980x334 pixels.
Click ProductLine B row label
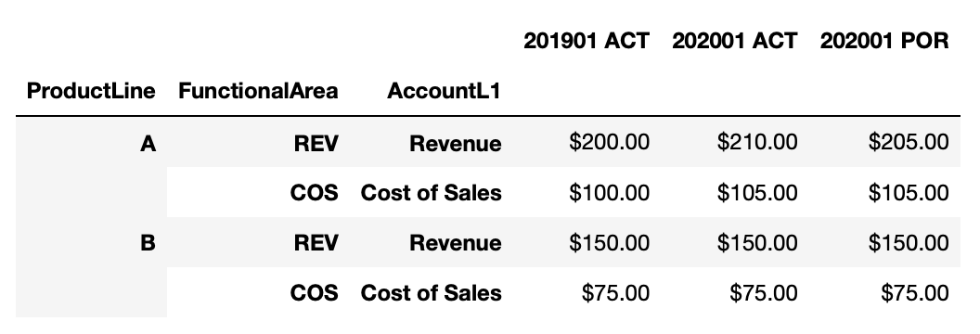[148, 243]
